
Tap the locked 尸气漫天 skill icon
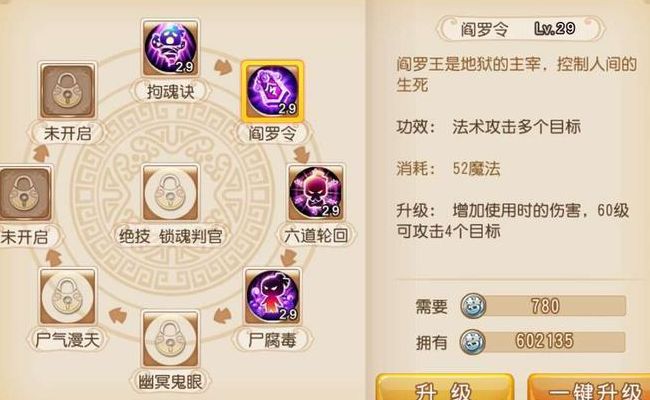68,296
